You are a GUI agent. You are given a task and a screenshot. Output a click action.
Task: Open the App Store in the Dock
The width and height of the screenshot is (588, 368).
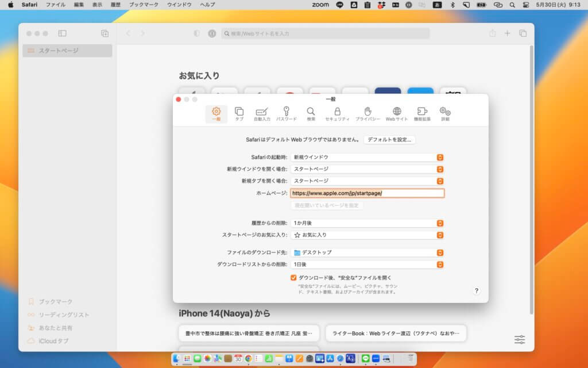coord(330,359)
